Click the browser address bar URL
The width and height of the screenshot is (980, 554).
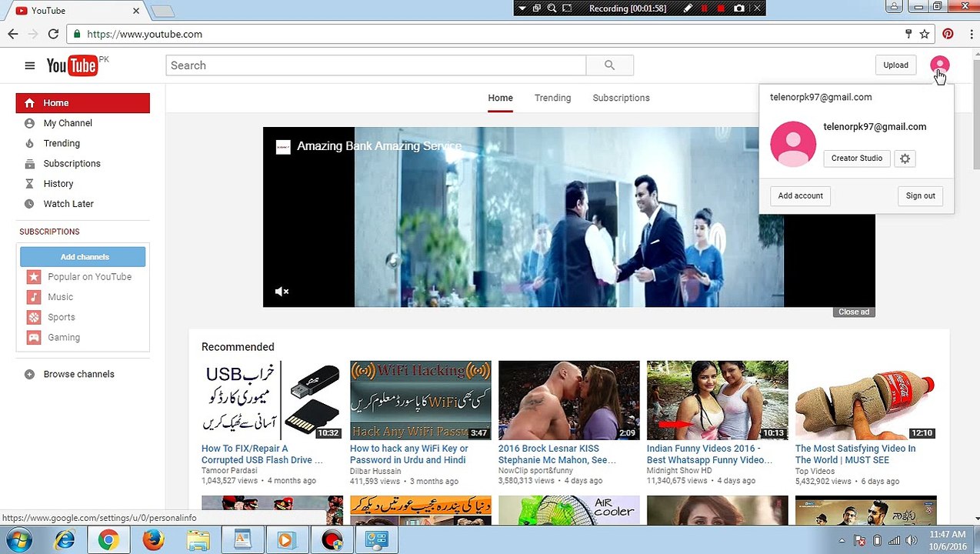(x=145, y=34)
